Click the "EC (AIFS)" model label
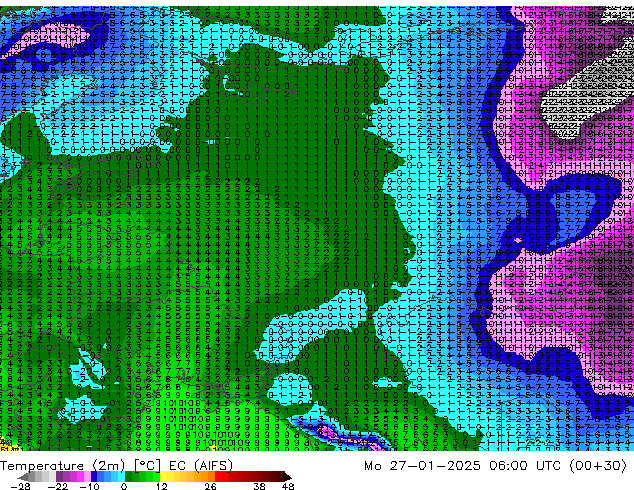 (201, 466)
